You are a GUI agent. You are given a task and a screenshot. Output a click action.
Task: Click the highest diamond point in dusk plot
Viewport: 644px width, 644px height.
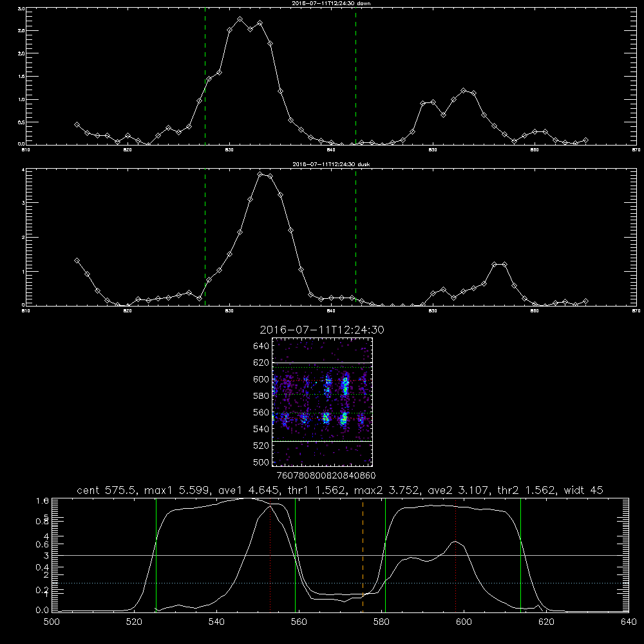[x=260, y=174]
